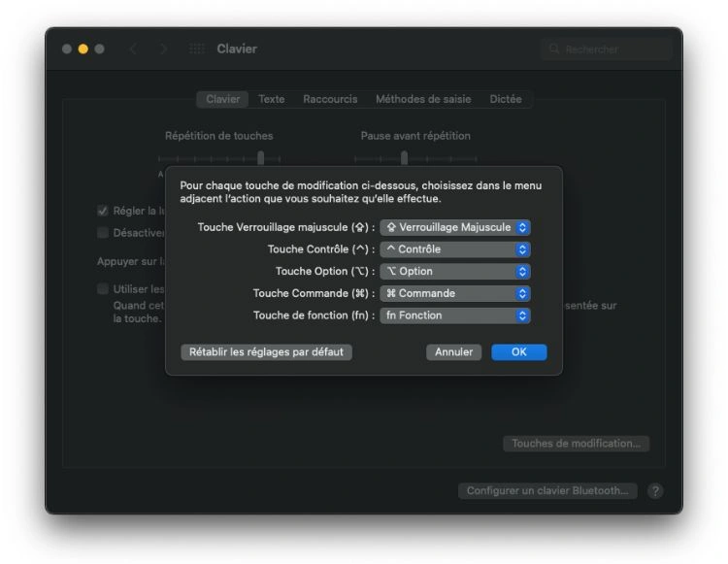The image size is (728, 564).
Task: Open the fn Fonction dropdown
Action: [x=455, y=315]
